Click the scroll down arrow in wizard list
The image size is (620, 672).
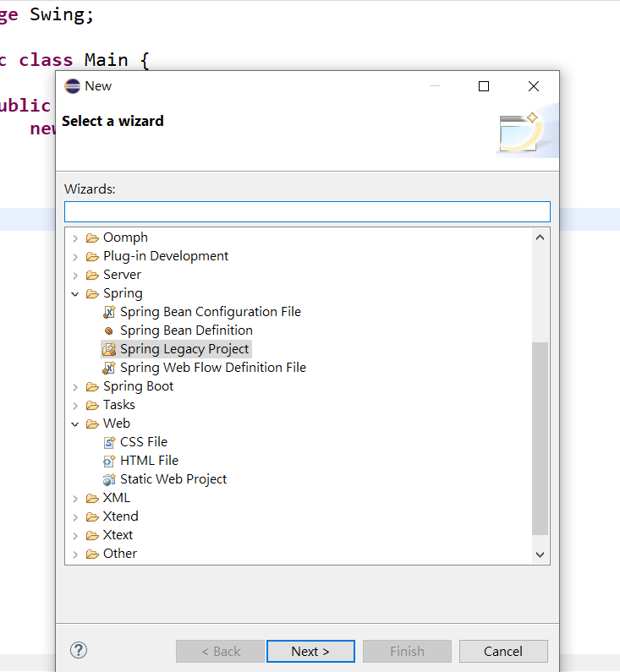click(x=540, y=555)
